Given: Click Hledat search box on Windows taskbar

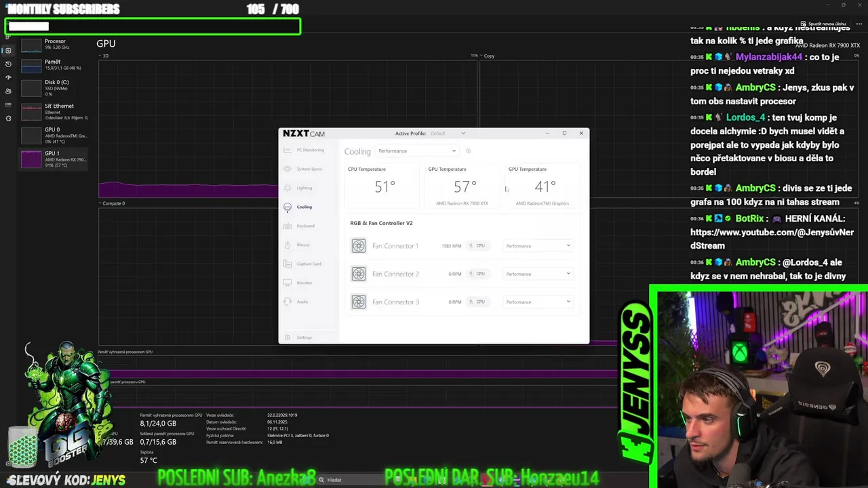Looking at the screenshot, I should pos(353,480).
